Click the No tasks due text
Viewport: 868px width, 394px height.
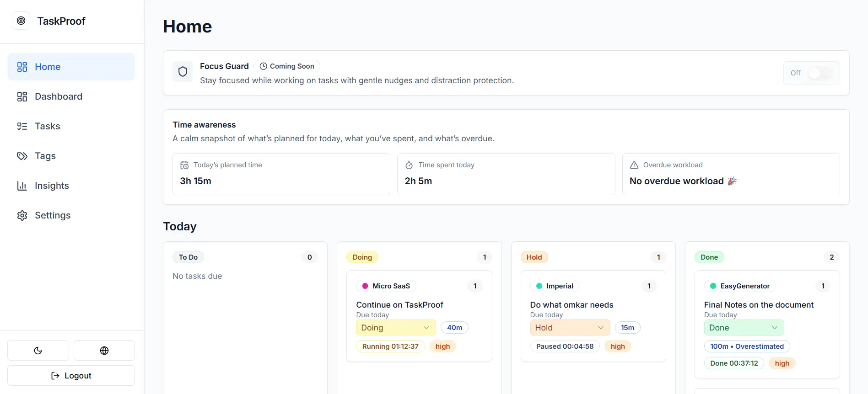(197, 276)
